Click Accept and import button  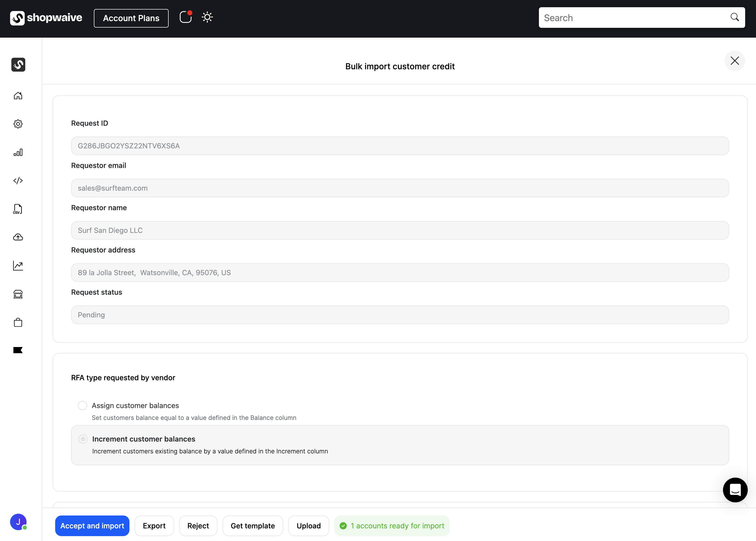[x=92, y=525]
